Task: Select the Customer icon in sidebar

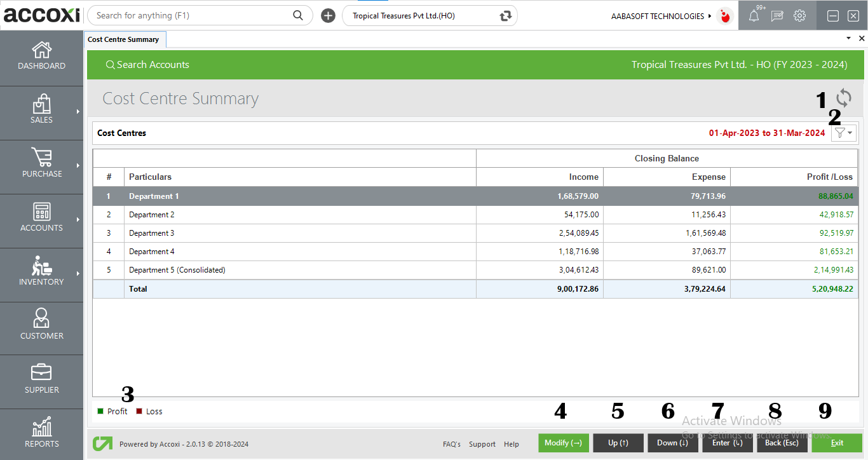Action: pyautogui.click(x=41, y=325)
